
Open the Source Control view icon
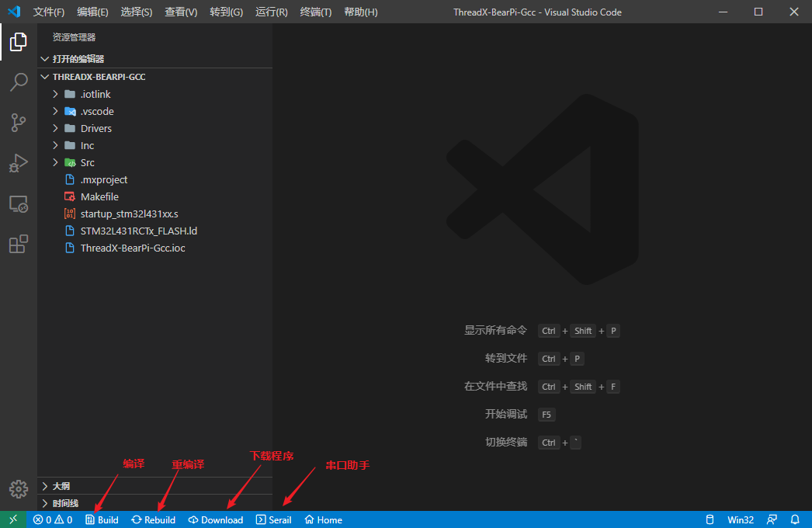pos(18,123)
